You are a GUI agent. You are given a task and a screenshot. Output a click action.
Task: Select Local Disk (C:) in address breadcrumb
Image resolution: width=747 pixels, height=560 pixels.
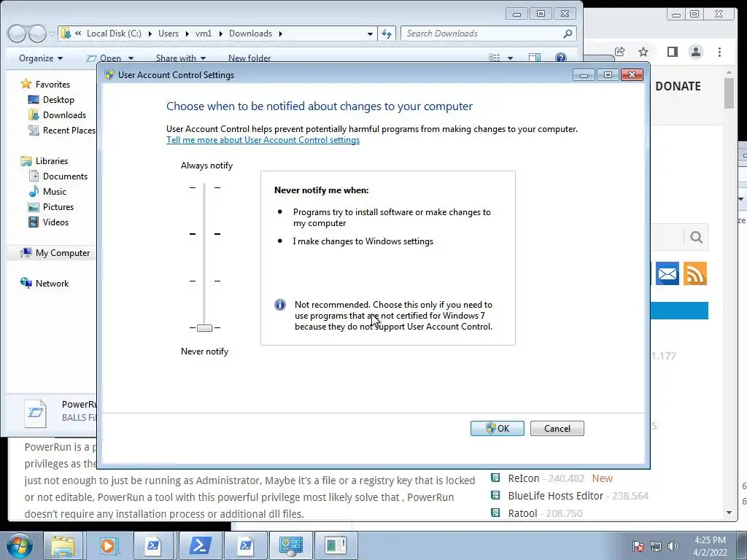(114, 34)
